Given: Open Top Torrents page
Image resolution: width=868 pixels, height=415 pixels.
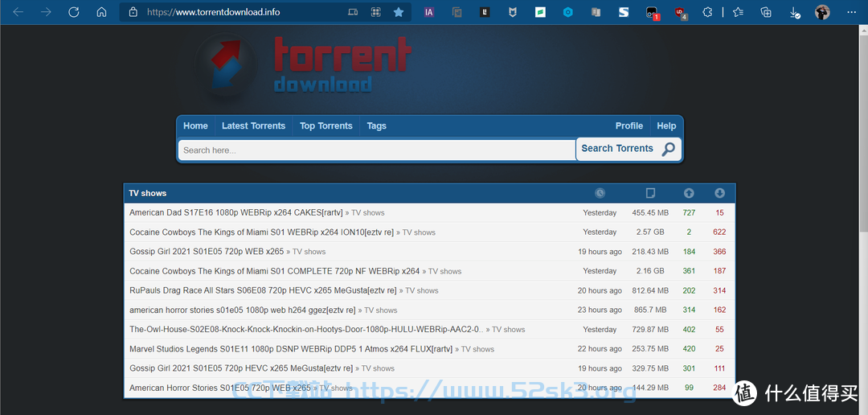Looking at the screenshot, I should coord(326,125).
